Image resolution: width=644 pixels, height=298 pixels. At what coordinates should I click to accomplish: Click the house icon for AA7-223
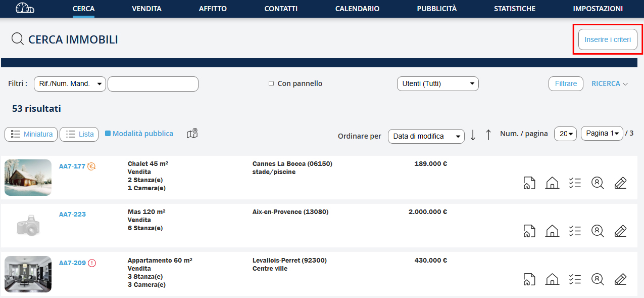click(552, 231)
